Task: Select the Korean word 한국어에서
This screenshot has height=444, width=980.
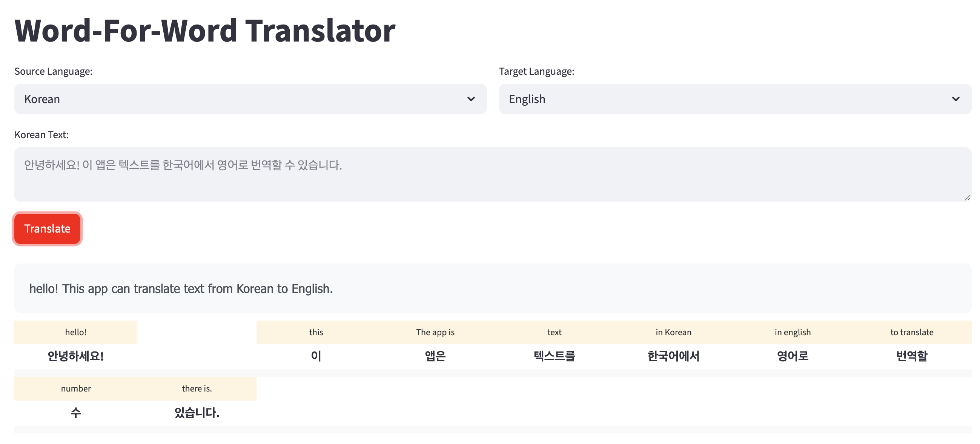Action: [673, 356]
